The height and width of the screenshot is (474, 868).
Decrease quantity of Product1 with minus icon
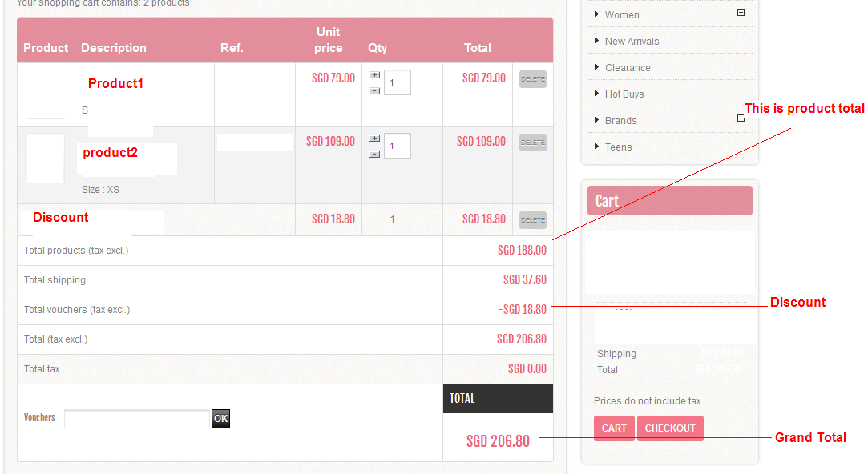click(x=374, y=90)
